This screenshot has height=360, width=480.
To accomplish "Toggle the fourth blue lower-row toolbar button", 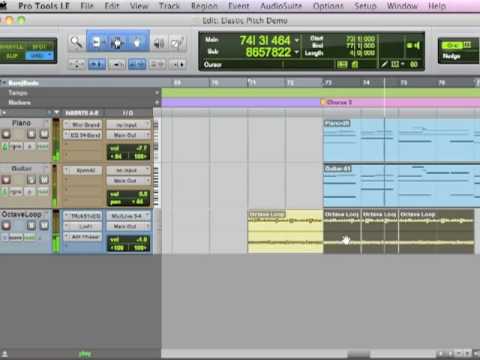I will click(x=137, y=64).
